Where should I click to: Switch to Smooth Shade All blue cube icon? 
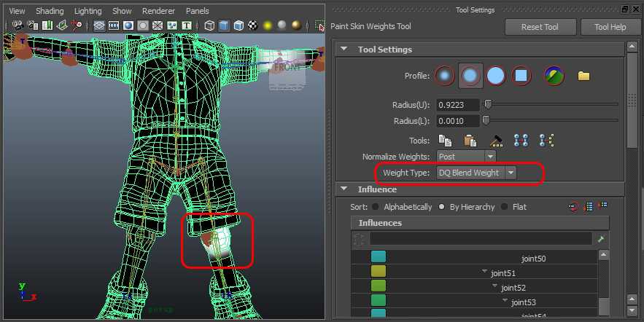point(224,25)
